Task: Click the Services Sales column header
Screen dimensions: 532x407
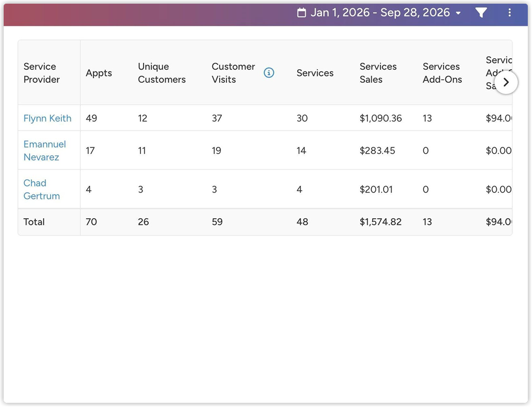Action: click(x=378, y=73)
